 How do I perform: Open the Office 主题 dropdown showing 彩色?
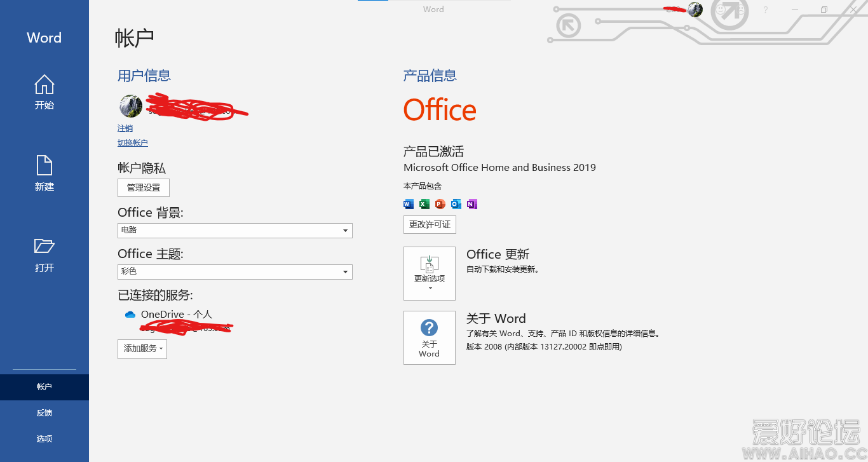(234, 271)
